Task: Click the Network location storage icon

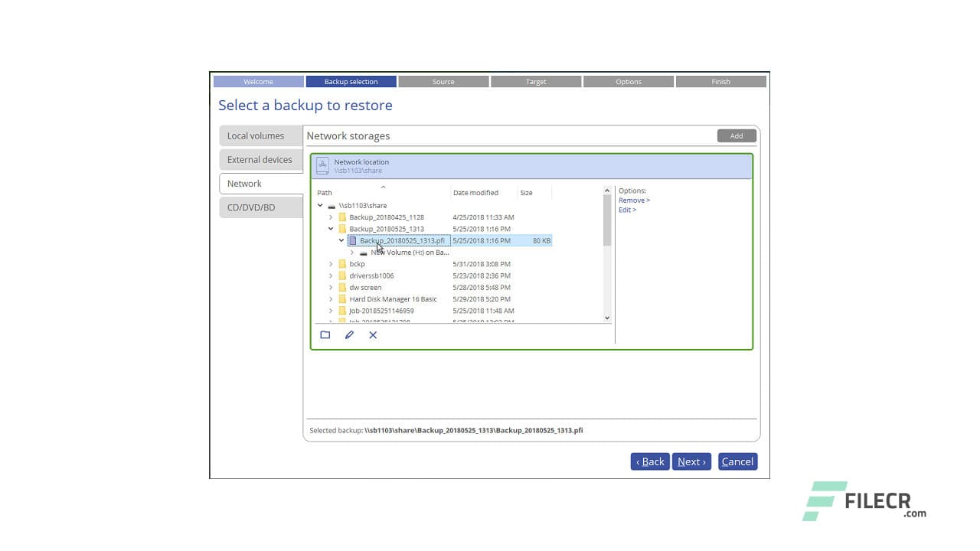Action: (324, 165)
